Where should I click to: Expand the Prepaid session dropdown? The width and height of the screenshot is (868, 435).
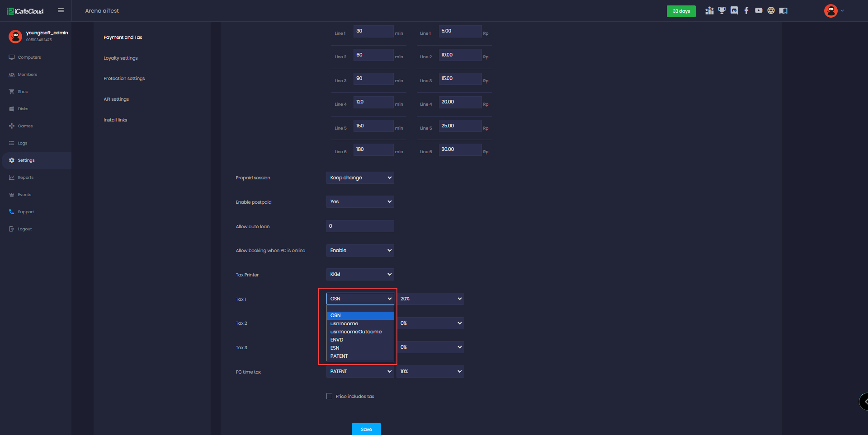(x=360, y=178)
